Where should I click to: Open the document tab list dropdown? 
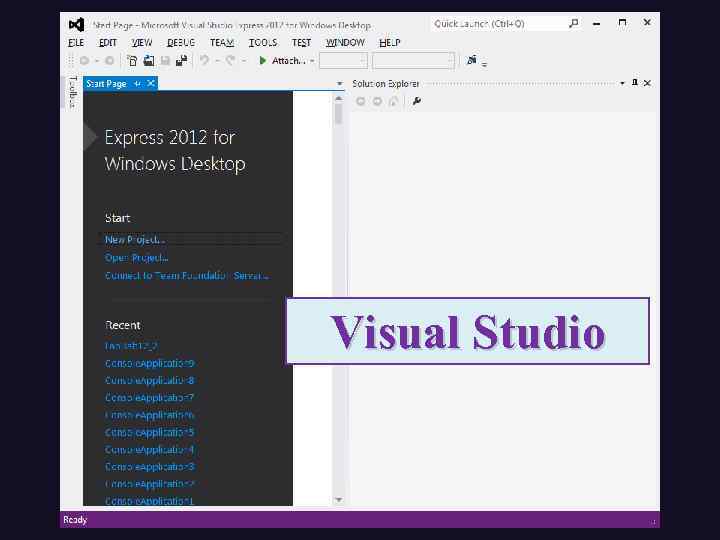[340, 84]
